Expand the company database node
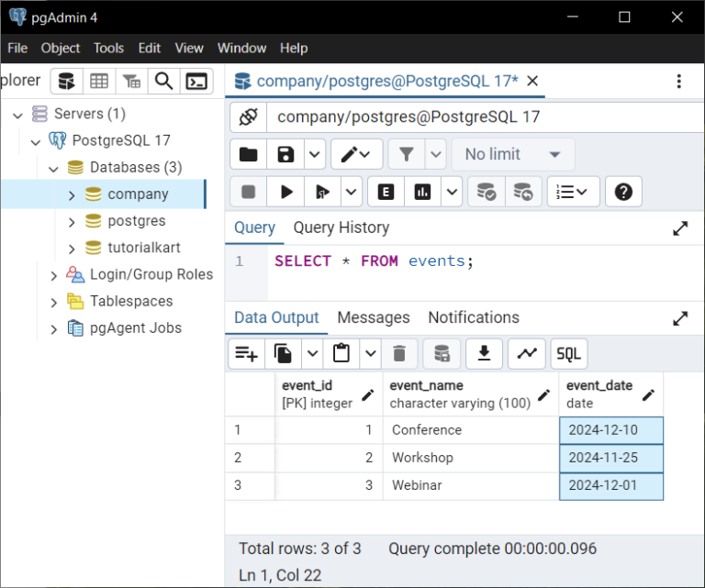The image size is (705, 588). click(72, 195)
